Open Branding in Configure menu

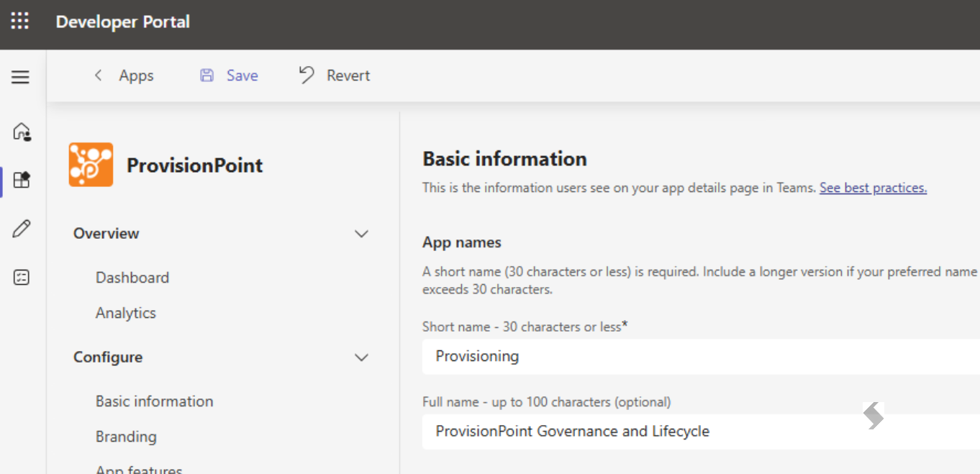(x=126, y=437)
